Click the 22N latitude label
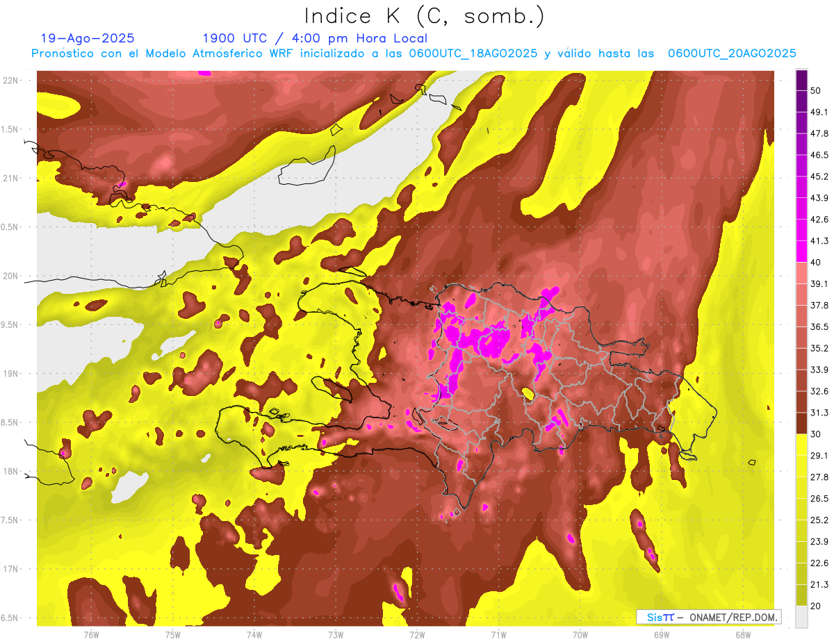Screen dimensions: 834x644 click(11, 81)
